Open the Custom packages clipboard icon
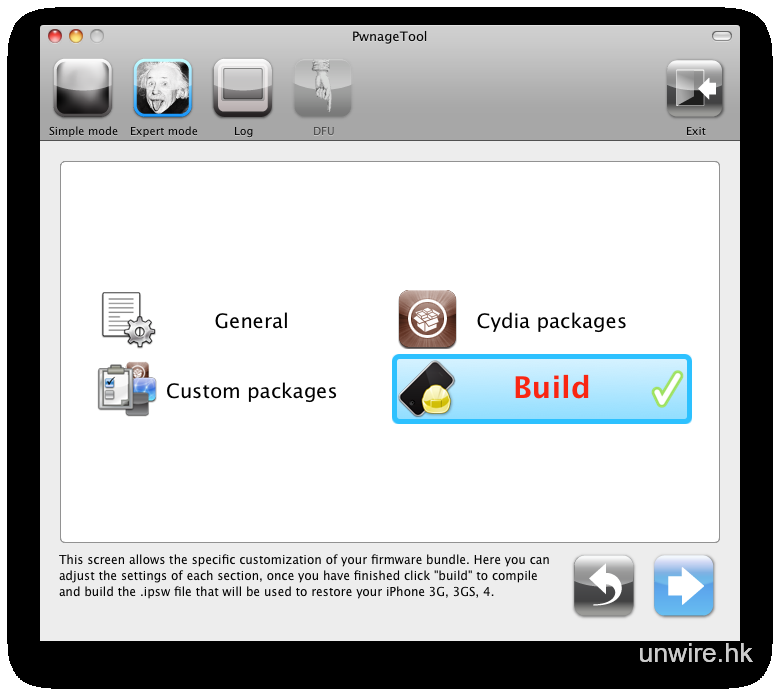This screenshot has width=780, height=696. click(x=127, y=389)
